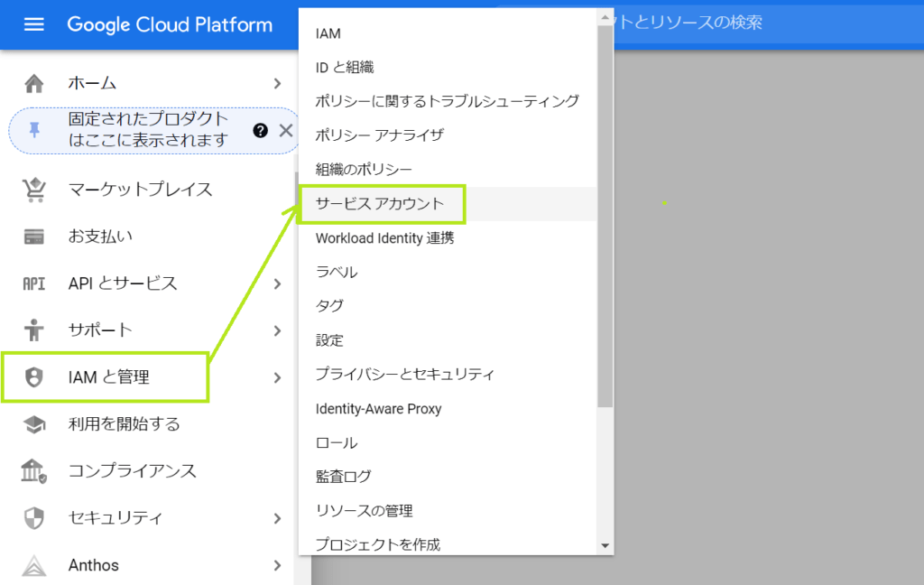Click the submenu scrollbar up arrow
924x585 pixels.
(x=605, y=18)
